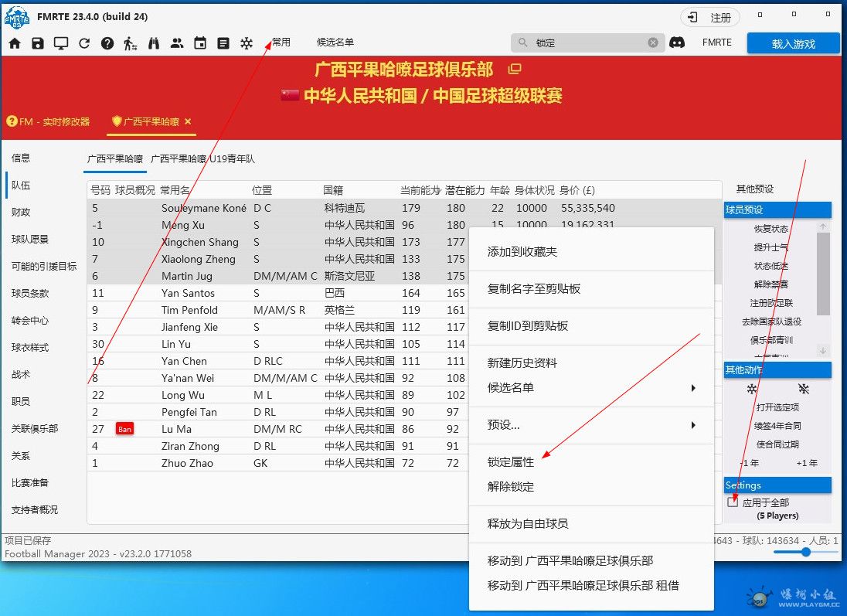Click the calendar icon in the toolbar
847x616 pixels.
[200, 43]
